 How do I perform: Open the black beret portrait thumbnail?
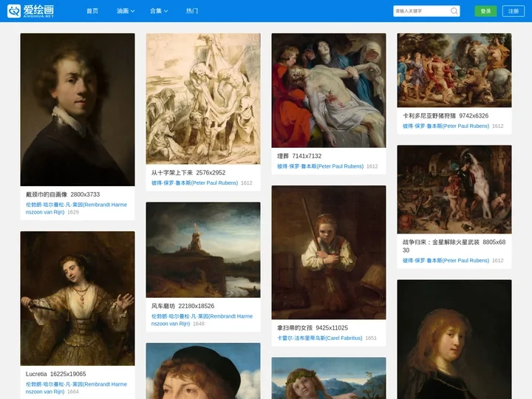coord(203,371)
